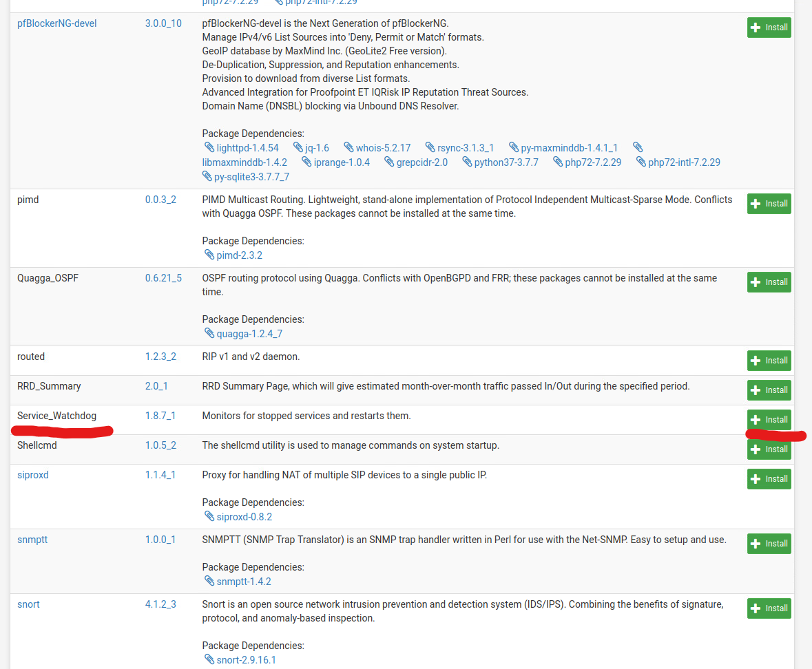Screen dimensions: 812x669
Task: Select the Quagga_OSPF package name
Action: [48, 278]
